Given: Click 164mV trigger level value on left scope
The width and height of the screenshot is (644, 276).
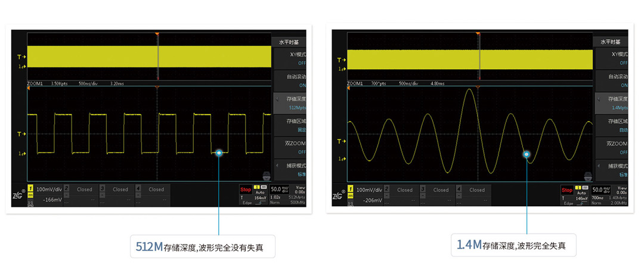Looking at the screenshot, I should [261, 197].
